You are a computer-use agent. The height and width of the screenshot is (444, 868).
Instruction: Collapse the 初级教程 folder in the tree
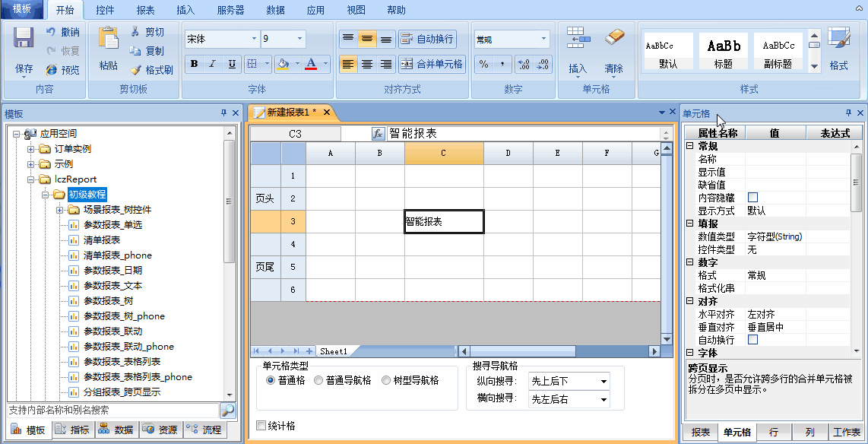pyautogui.click(x=46, y=195)
